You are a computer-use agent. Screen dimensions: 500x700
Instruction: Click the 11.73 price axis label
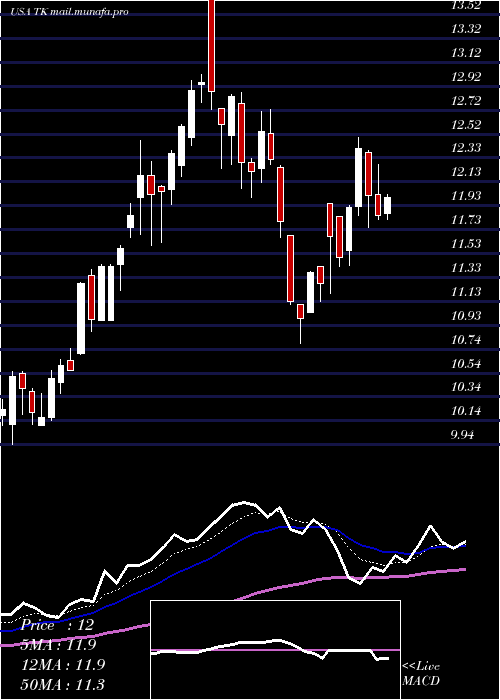(466, 220)
